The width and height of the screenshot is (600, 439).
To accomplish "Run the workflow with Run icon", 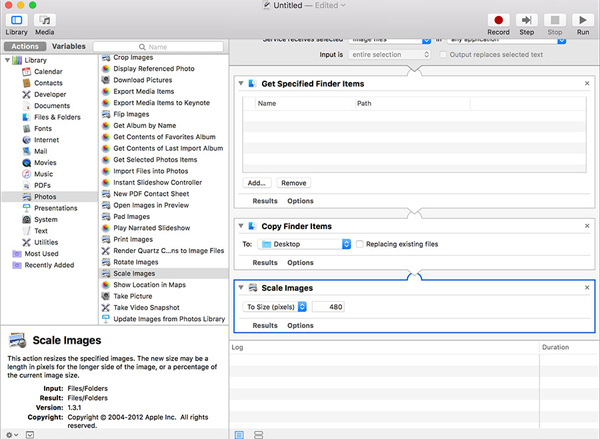I will coord(583,20).
